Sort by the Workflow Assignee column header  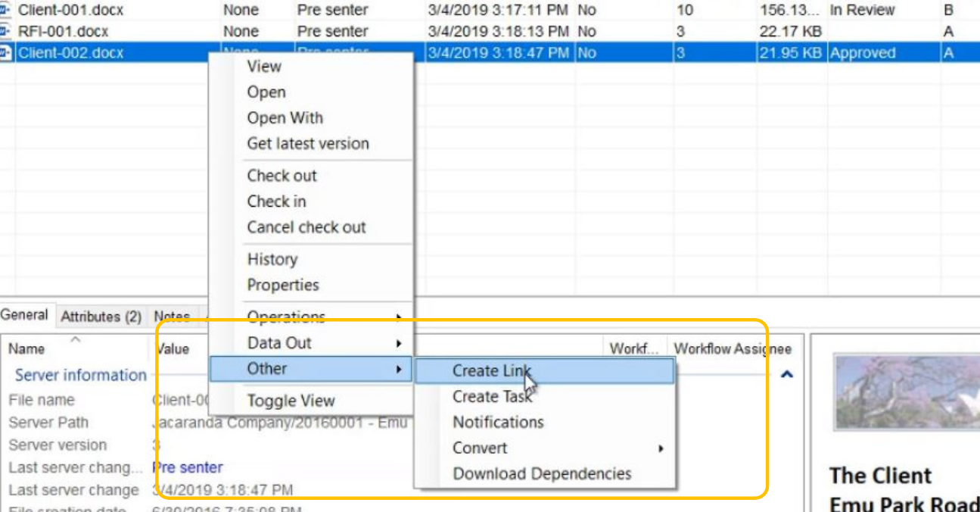pyautogui.click(x=732, y=349)
